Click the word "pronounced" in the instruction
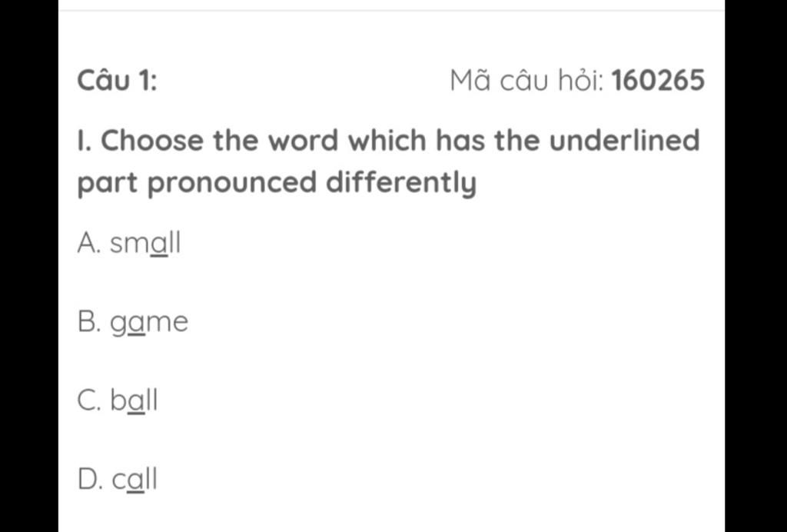 click(x=232, y=185)
